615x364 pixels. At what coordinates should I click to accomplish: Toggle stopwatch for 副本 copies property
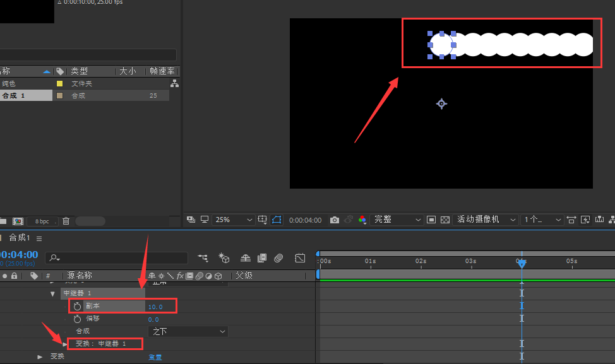tap(77, 306)
